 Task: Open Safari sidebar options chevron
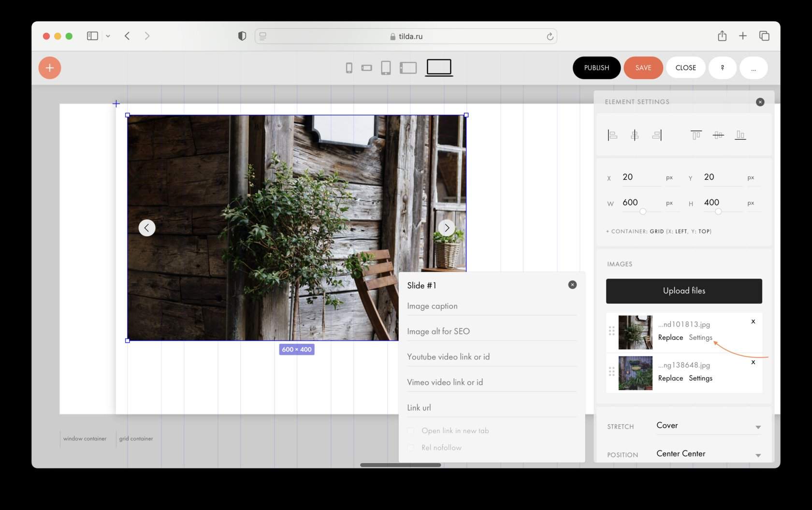pos(108,36)
